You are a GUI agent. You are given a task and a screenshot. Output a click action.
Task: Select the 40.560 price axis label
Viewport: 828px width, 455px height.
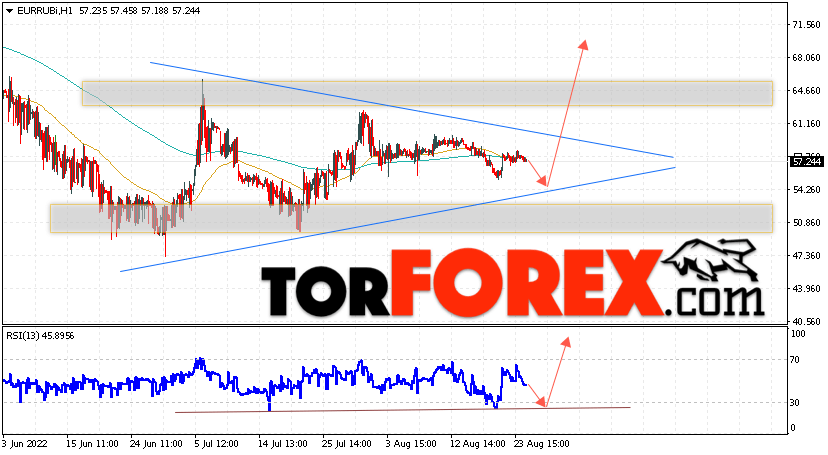[806, 321]
